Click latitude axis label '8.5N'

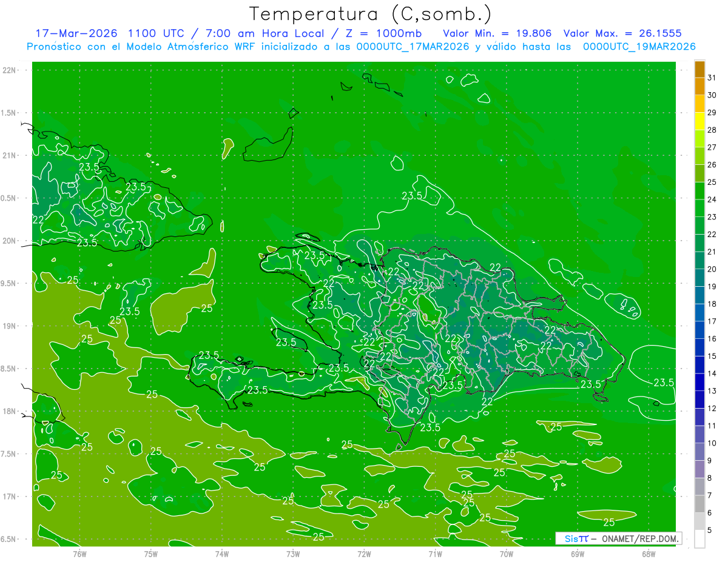pos(9,369)
